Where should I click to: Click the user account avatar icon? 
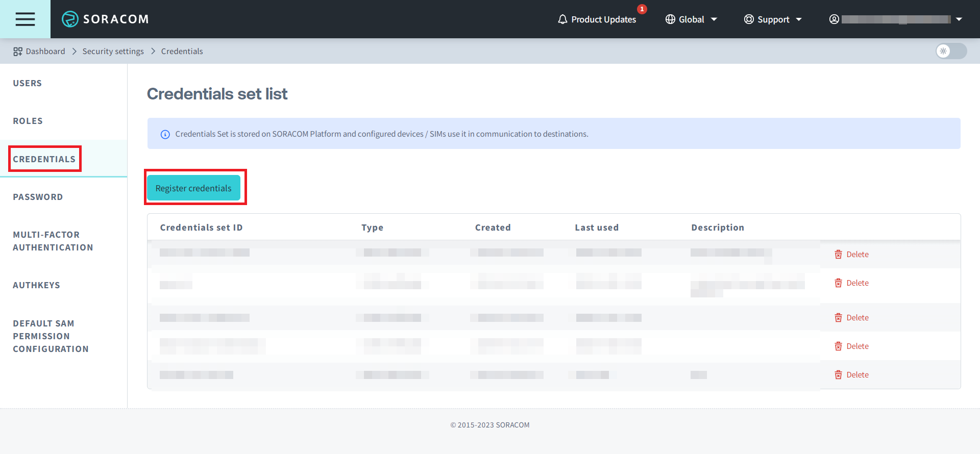[834, 19]
